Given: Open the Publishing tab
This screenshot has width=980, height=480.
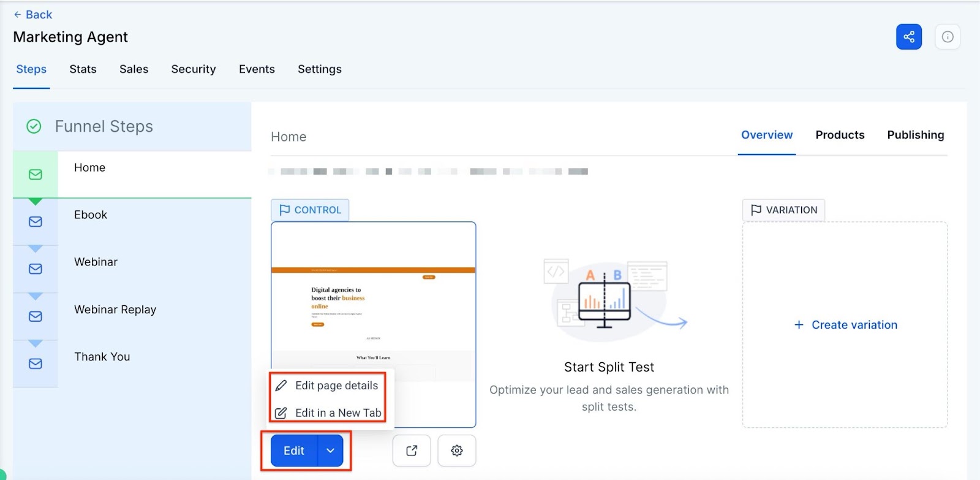Looking at the screenshot, I should coord(915,135).
